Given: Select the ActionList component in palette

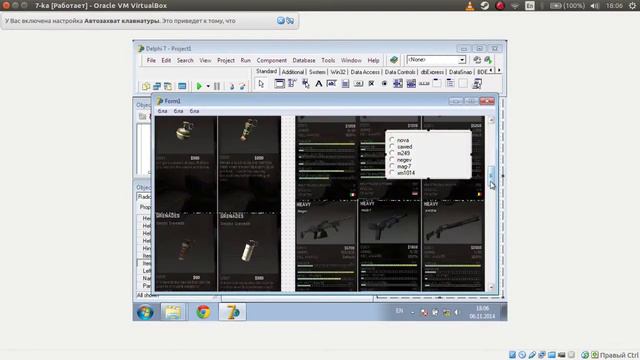Looking at the screenshot, I should (x=476, y=84).
